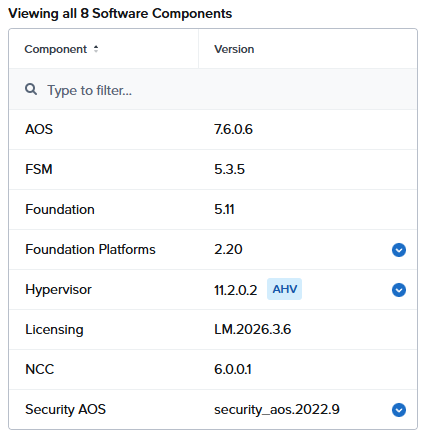Viewport: 426px width, 437px height.
Task: Sort the table by Component column
Action: pyautogui.click(x=96, y=49)
